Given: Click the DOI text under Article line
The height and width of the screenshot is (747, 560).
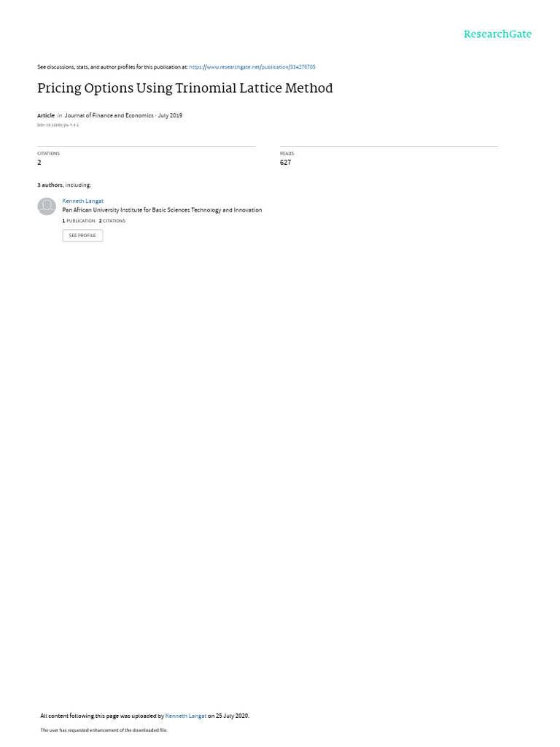Looking at the screenshot, I should (58, 125).
